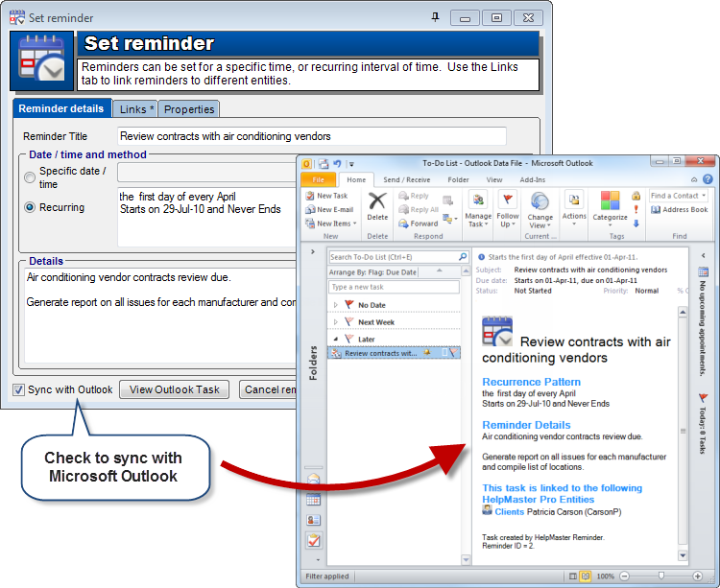Click the zoom in plus button
Screen dimensions: 720x588
[x=698, y=576]
